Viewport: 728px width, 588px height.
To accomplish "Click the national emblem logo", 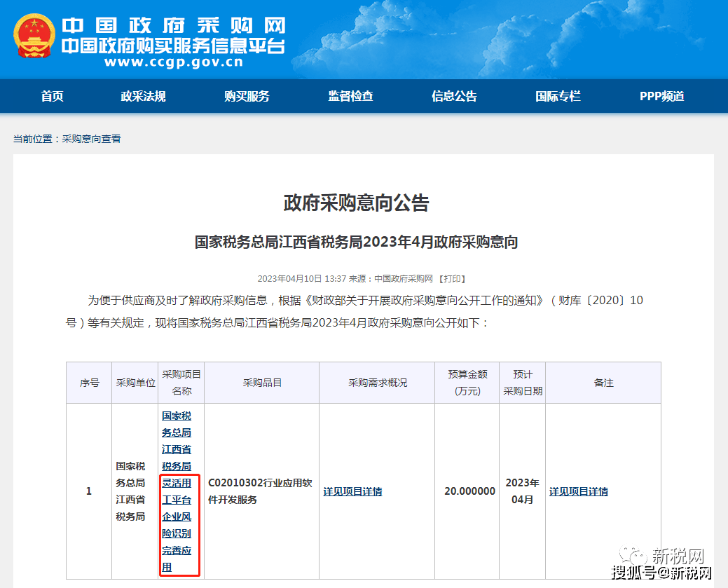I will tap(34, 36).
